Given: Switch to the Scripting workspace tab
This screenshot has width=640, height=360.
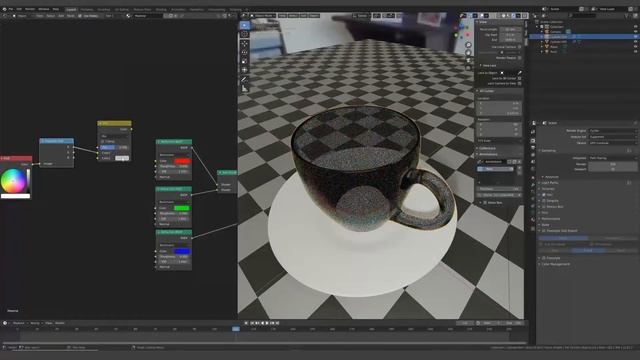Looking at the screenshot, I should [x=235, y=9].
